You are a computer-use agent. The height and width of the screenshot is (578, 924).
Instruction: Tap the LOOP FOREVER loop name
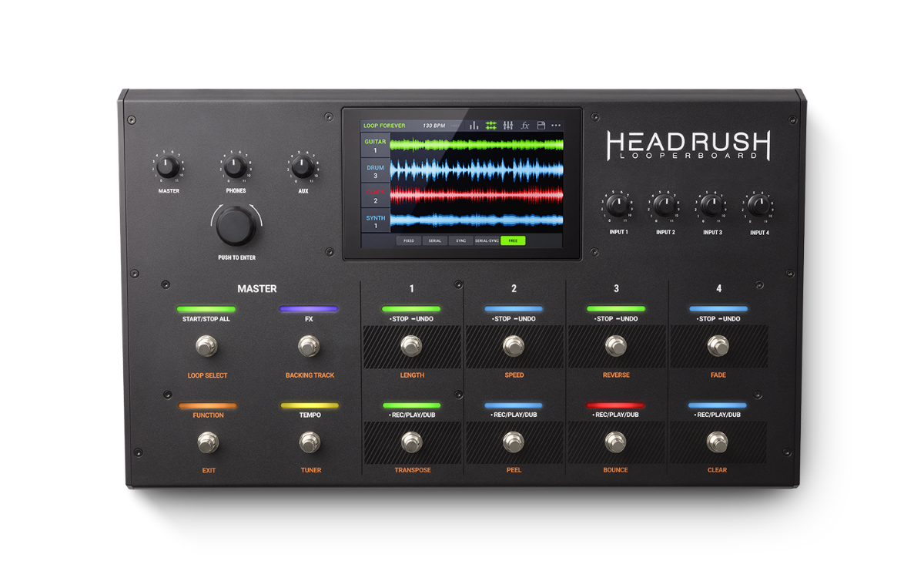[x=384, y=125]
